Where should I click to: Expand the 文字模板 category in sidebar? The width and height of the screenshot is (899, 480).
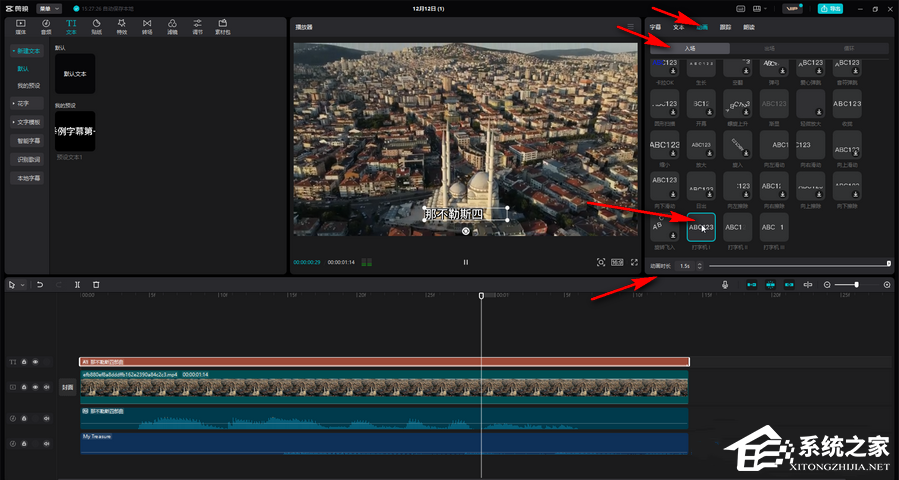click(x=27, y=121)
